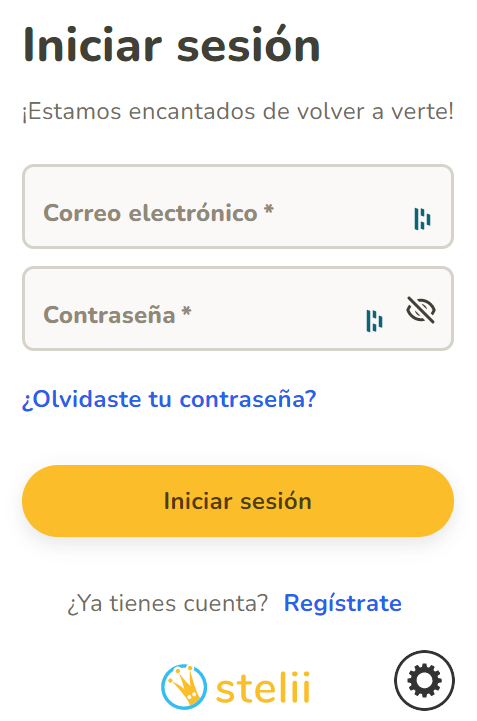
Task: Submit with the yellow Iniciar sesión button
Action: pyautogui.click(x=238, y=501)
